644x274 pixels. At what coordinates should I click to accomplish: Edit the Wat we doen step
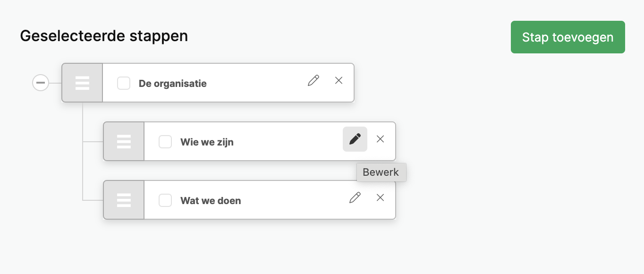[x=355, y=197]
